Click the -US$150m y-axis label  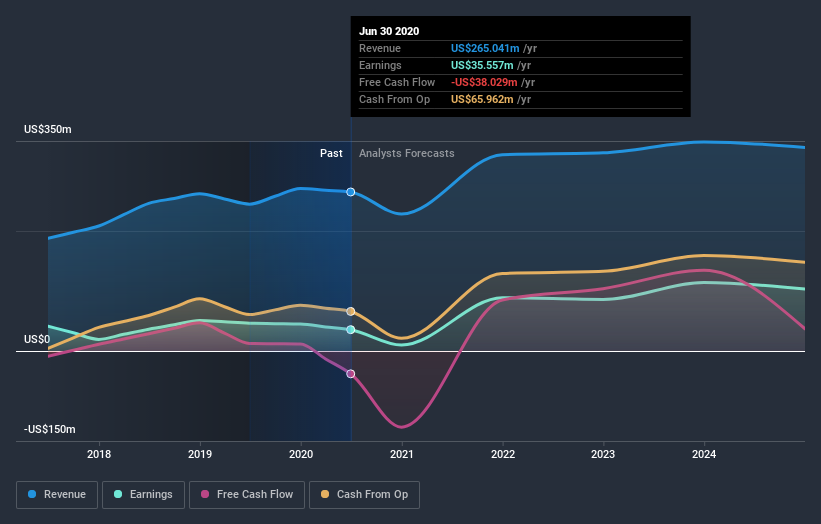point(50,429)
